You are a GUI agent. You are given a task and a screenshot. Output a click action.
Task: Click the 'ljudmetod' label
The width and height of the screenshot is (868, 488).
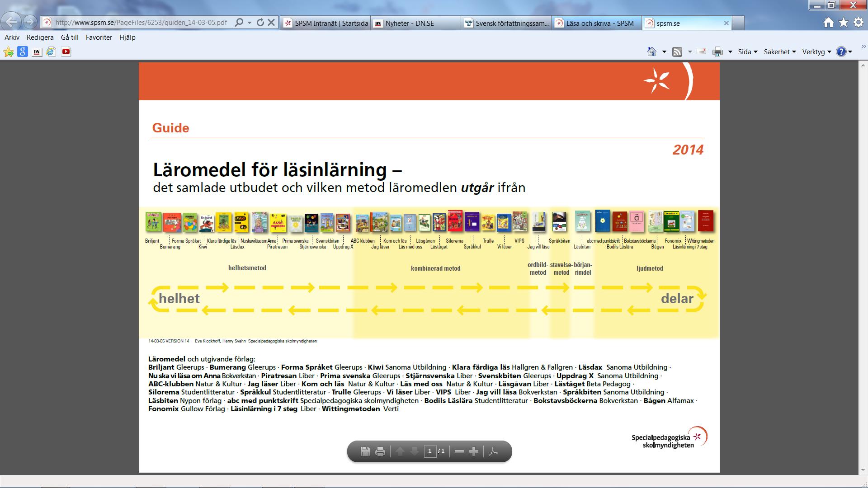(650, 268)
